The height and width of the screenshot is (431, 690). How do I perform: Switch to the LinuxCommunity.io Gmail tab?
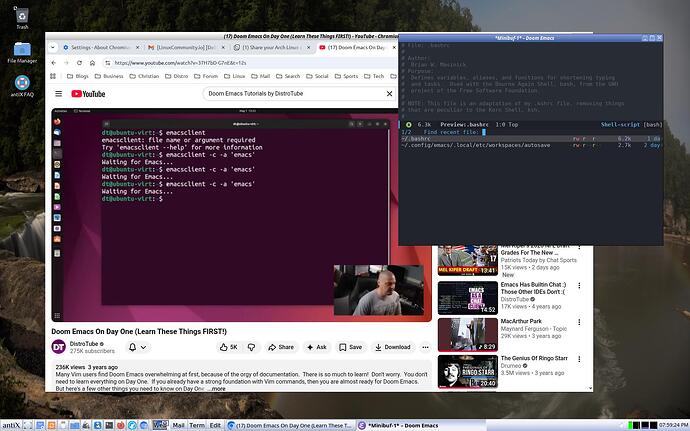pyautogui.click(x=186, y=47)
